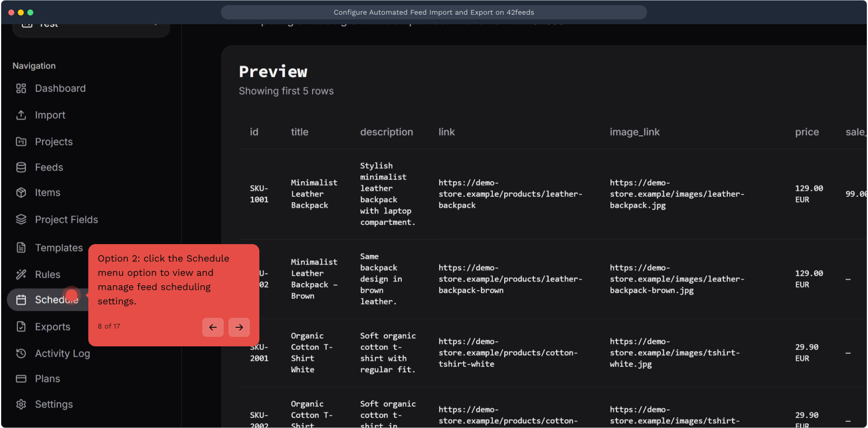Click the Settings gear icon
This screenshot has height=428, width=868.
pos(21,404)
